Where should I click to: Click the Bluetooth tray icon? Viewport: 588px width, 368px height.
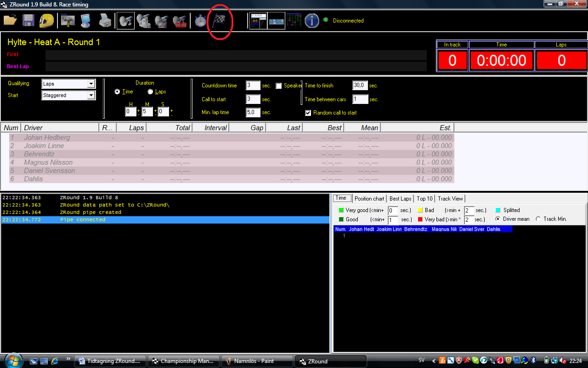point(534,361)
